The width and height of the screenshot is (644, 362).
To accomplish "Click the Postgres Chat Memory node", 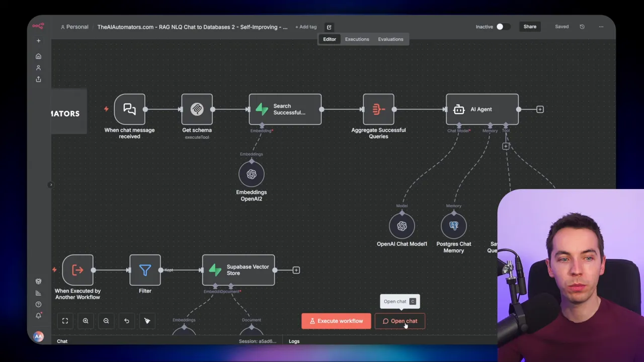I will (x=453, y=225).
